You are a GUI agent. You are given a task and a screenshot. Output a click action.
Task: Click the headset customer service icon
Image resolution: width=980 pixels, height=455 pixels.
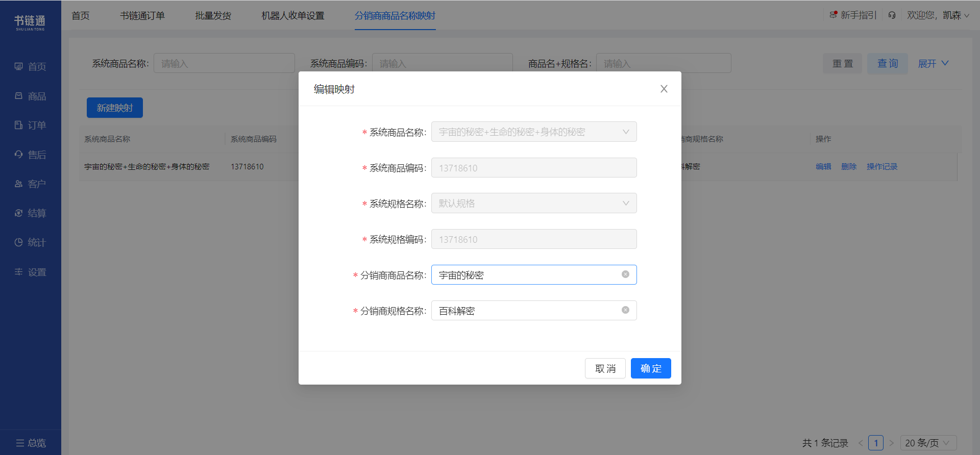pos(892,15)
